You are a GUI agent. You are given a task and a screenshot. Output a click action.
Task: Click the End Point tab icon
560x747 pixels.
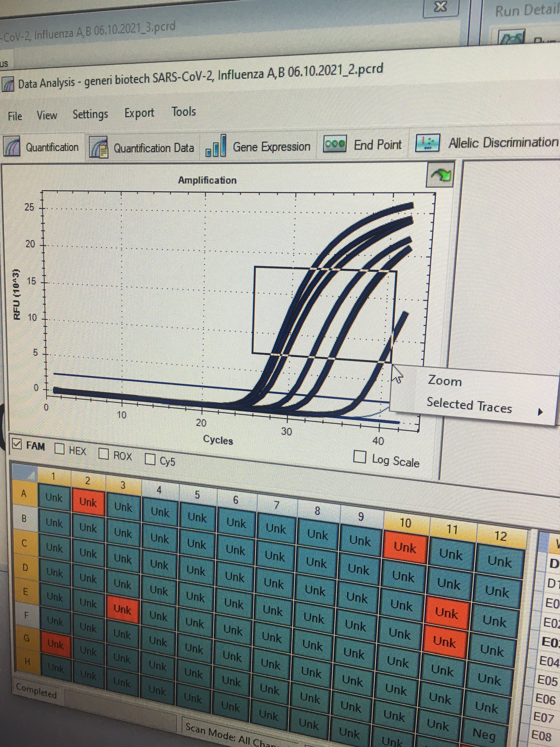pos(335,144)
